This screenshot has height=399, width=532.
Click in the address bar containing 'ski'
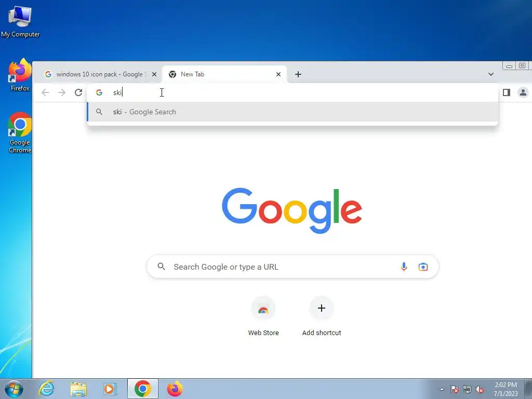pyautogui.click(x=292, y=92)
